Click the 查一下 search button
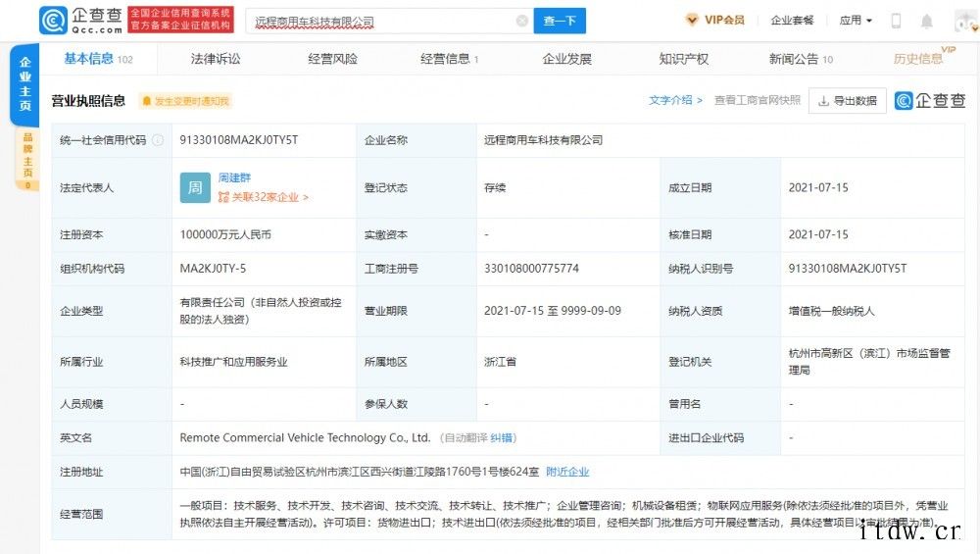 (x=560, y=21)
